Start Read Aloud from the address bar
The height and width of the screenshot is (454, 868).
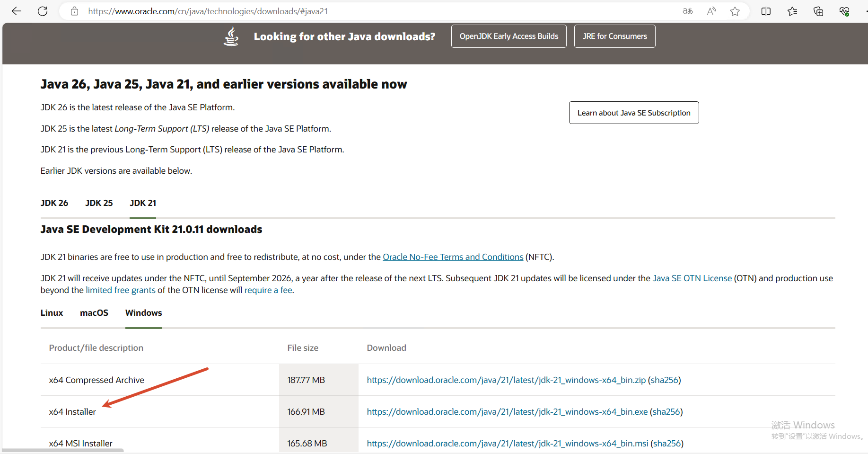click(711, 11)
